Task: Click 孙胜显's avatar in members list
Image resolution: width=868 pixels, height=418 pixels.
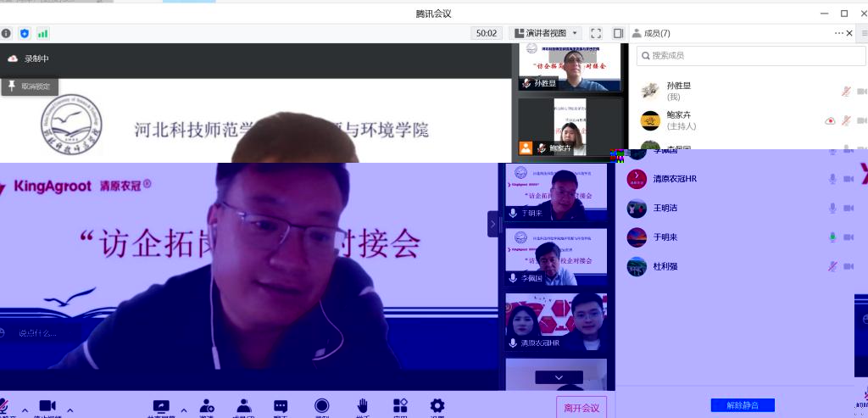Action: [x=650, y=92]
